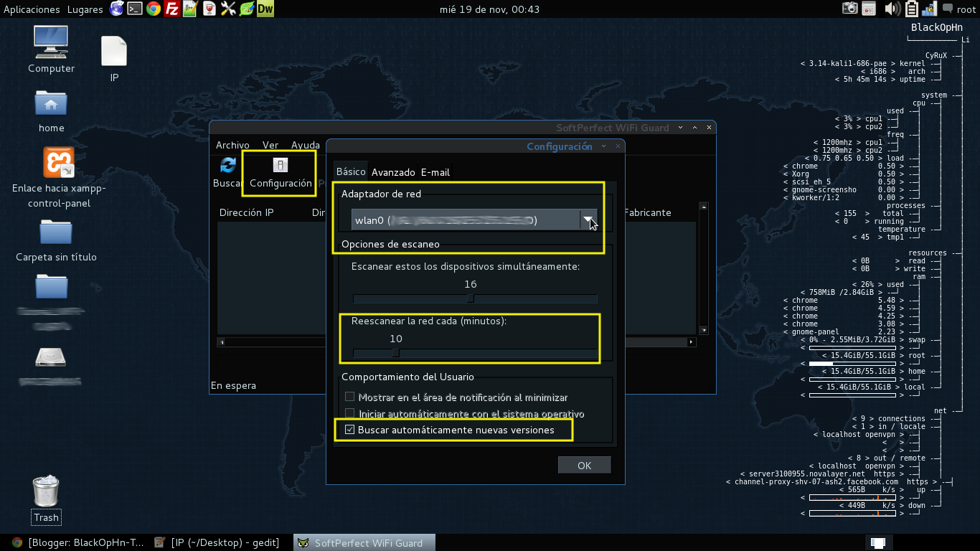Open the Ver menu in WiFi Guard

(270, 145)
